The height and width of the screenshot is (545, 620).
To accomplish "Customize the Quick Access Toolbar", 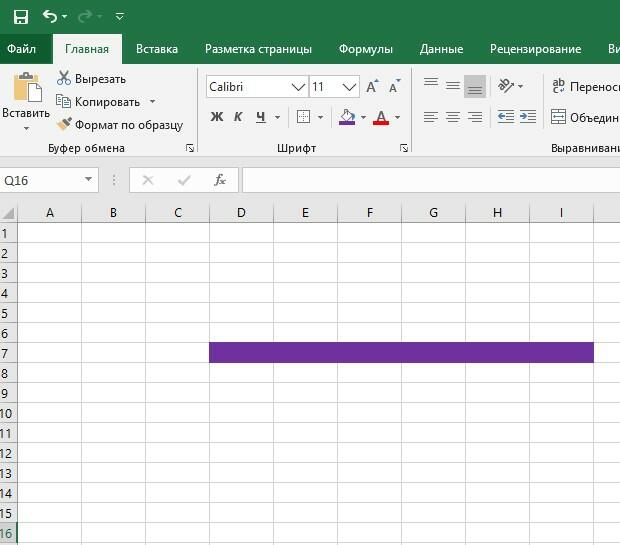I will pyautogui.click(x=119, y=17).
